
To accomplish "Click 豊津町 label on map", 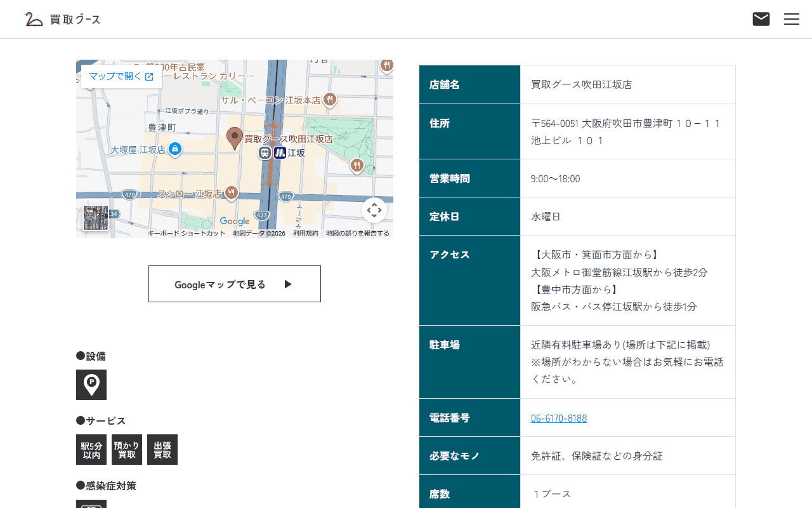I will (x=162, y=128).
